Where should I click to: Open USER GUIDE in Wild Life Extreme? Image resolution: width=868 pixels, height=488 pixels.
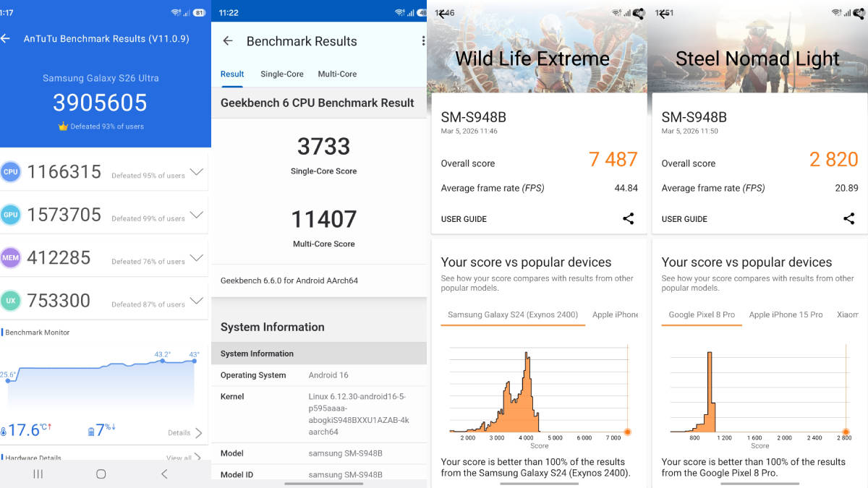point(464,219)
